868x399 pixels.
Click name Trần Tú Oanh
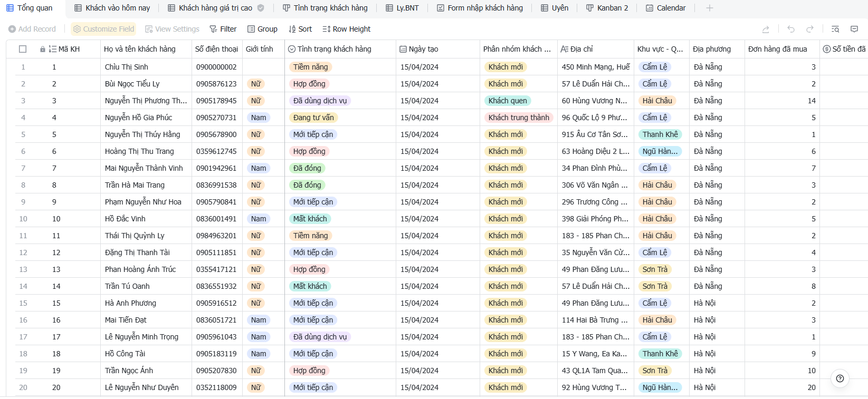click(127, 286)
